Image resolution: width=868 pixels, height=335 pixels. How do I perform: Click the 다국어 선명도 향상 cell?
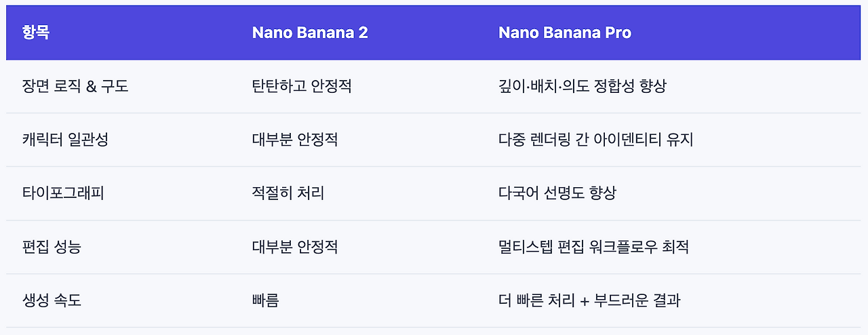pyautogui.click(x=557, y=193)
